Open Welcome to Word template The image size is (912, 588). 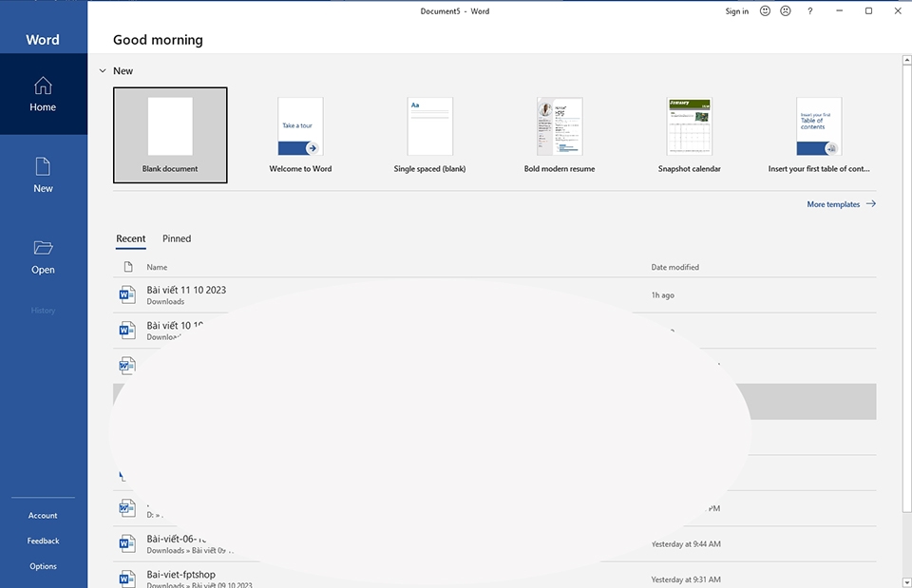tap(300, 135)
